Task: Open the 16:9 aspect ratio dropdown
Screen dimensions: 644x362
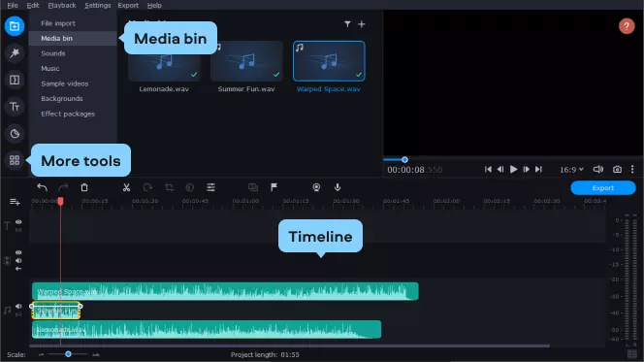Action: pos(571,169)
